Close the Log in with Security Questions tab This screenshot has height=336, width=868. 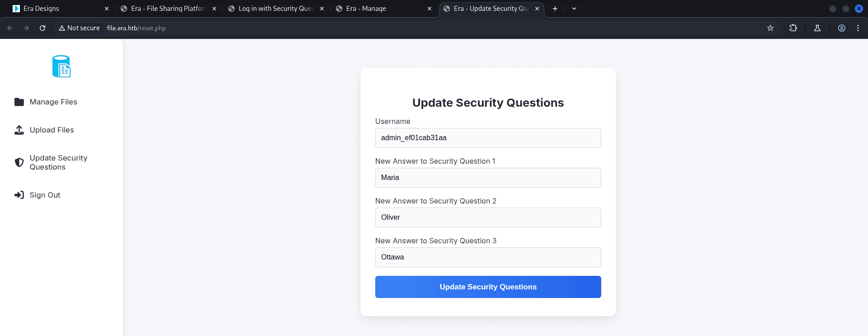click(322, 9)
